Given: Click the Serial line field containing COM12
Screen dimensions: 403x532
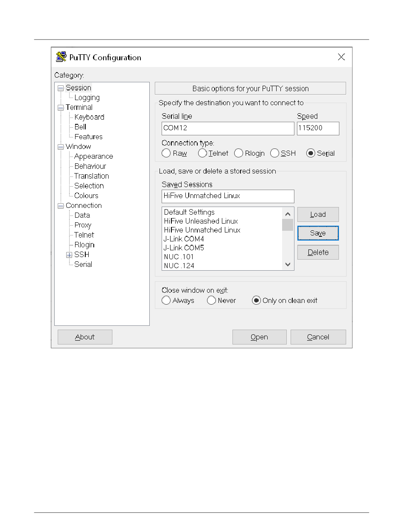Looking at the screenshot, I should coord(228,128).
